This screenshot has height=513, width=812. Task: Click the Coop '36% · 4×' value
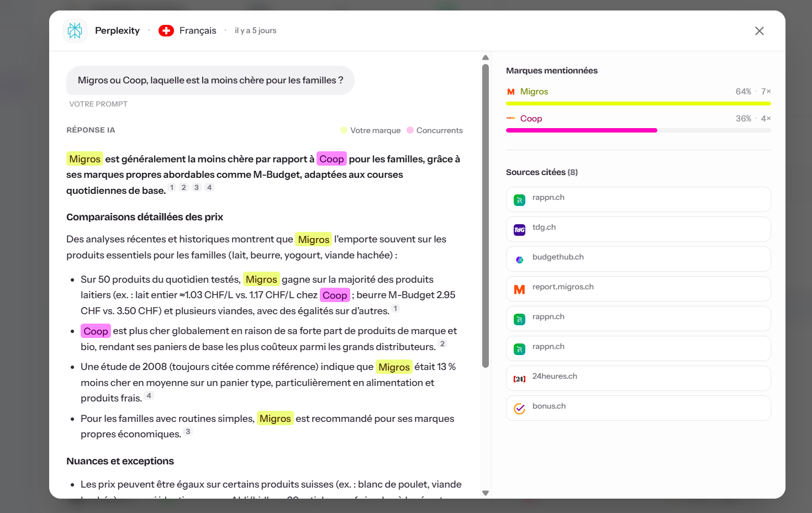click(x=753, y=119)
